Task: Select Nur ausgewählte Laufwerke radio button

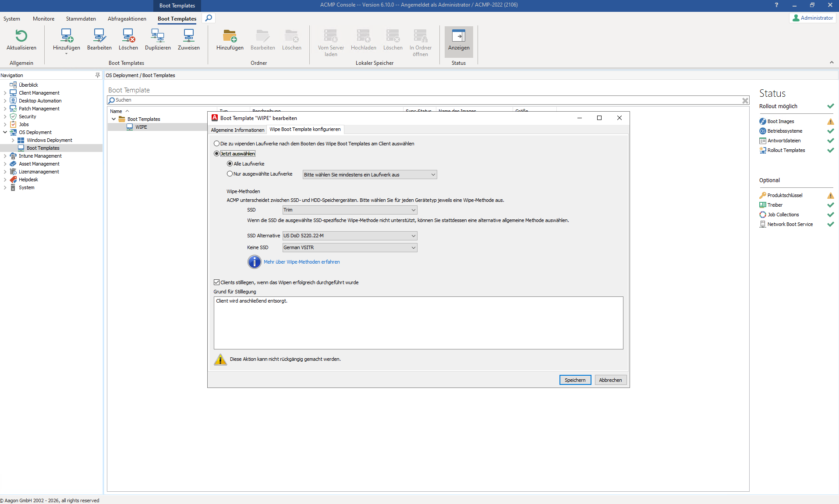Action: [230, 174]
